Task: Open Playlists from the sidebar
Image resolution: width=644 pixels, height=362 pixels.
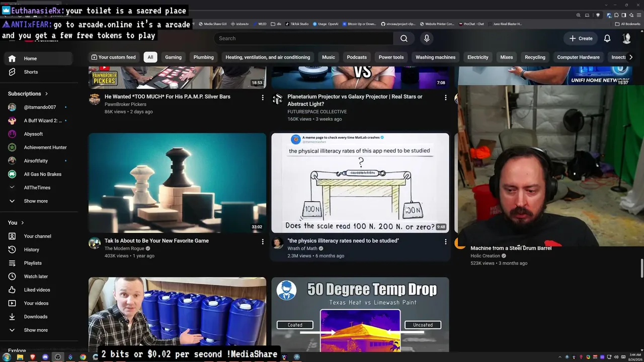Action: [x=39, y=263]
